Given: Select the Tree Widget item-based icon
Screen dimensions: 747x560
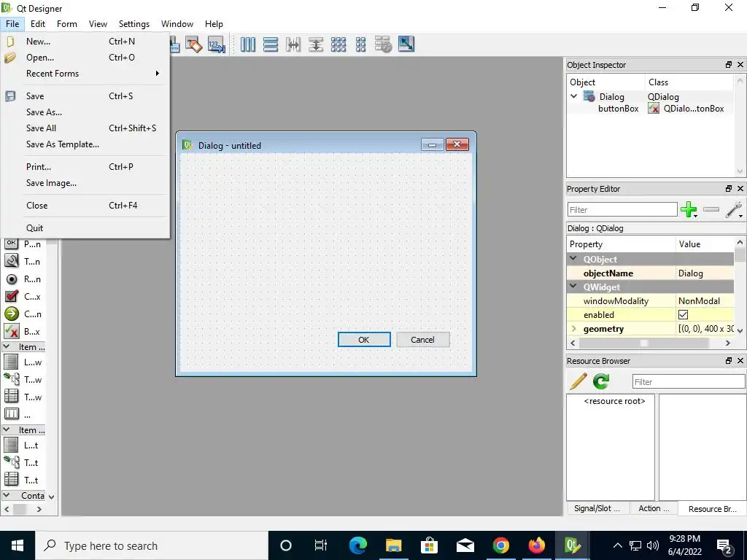Looking at the screenshot, I should click(11, 462).
